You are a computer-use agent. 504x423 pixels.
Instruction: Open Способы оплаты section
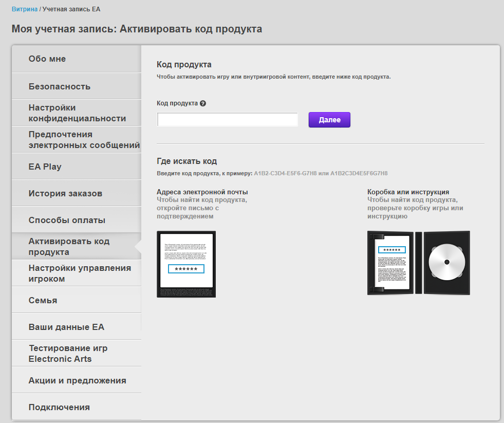77,219
